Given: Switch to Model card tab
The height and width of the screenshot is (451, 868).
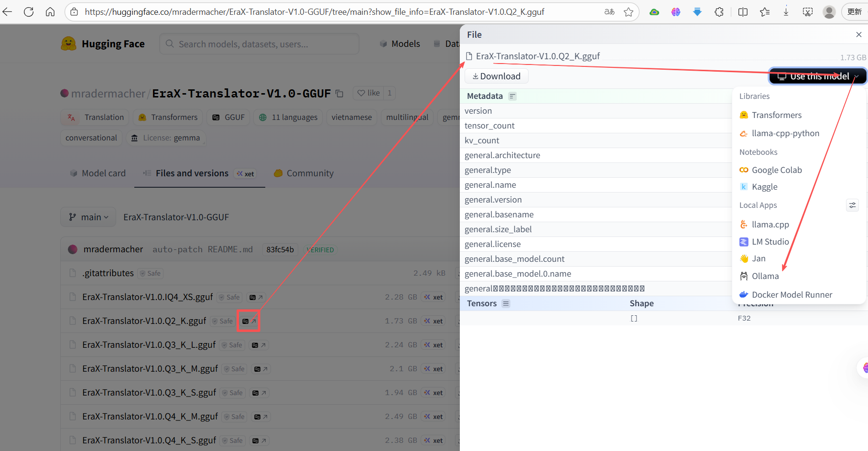Looking at the screenshot, I should 98,173.
